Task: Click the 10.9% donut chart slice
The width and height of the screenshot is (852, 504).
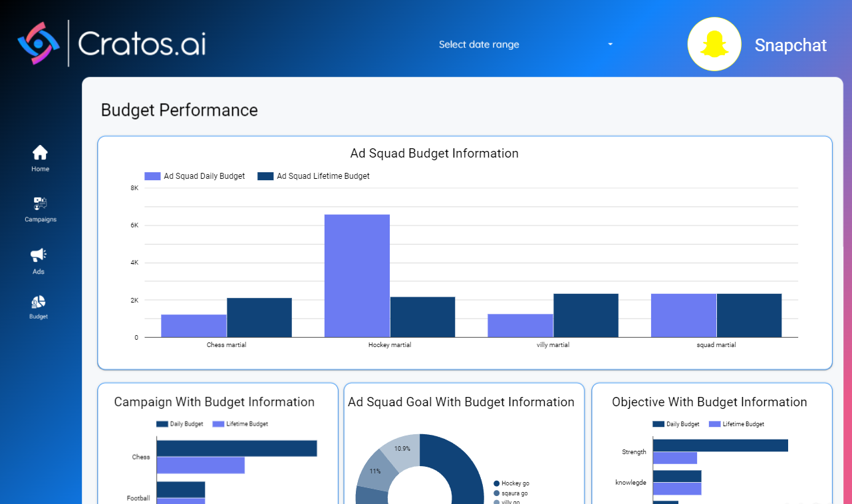Action: click(402, 449)
